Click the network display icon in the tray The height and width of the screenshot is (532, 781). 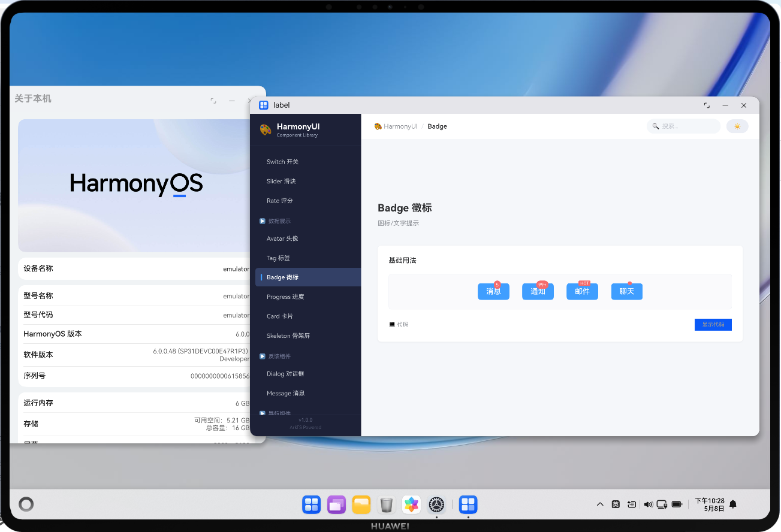pyautogui.click(x=662, y=504)
